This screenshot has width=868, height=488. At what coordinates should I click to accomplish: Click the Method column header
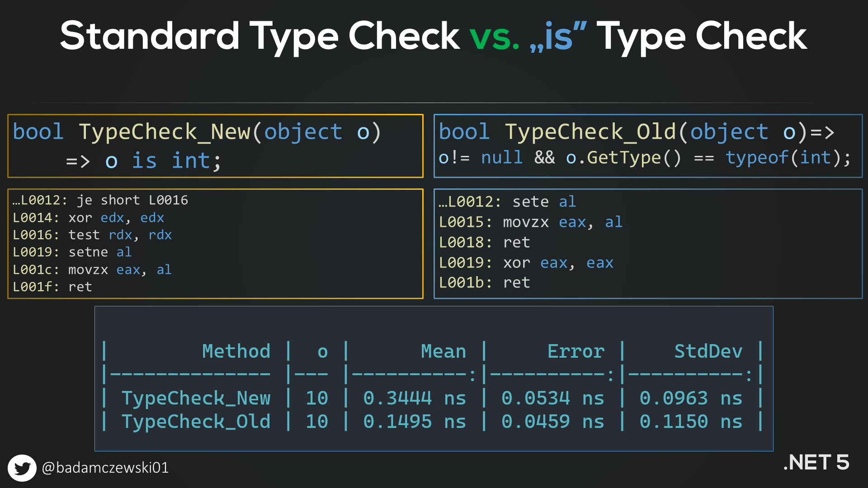(x=236, y=351)
